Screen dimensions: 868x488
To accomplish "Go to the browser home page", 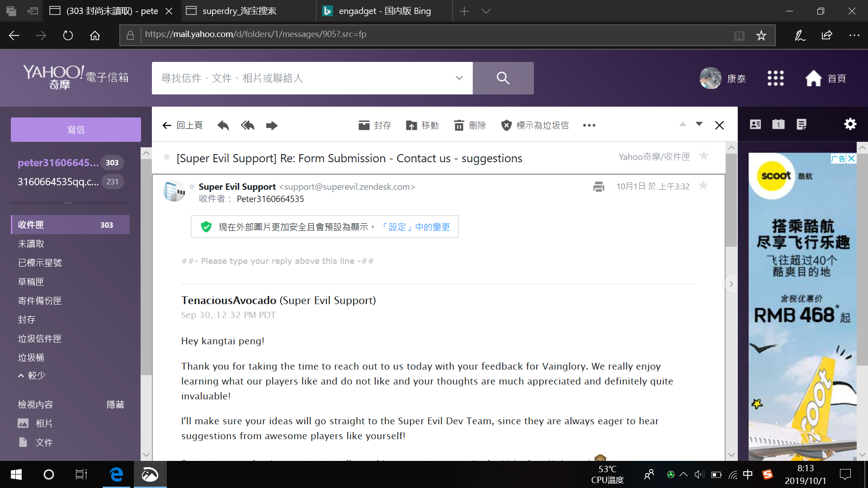I will (95, 35).
